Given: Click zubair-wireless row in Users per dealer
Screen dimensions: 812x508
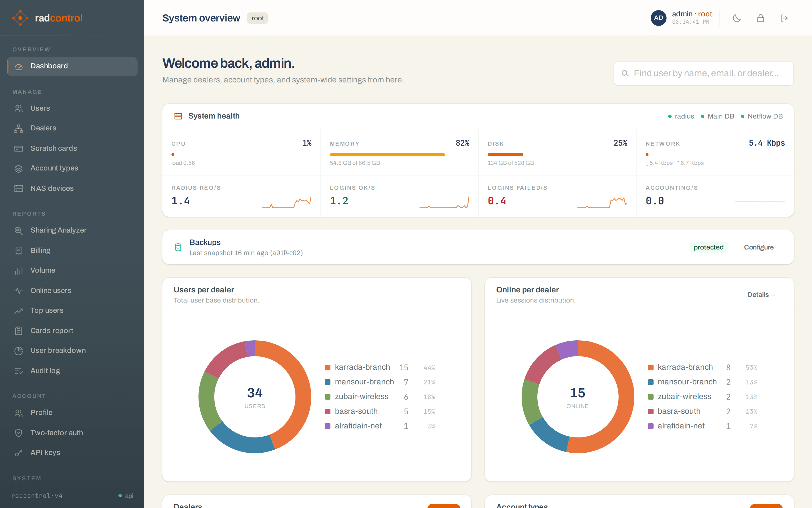Looking at the screenshot, I should 380,397.
